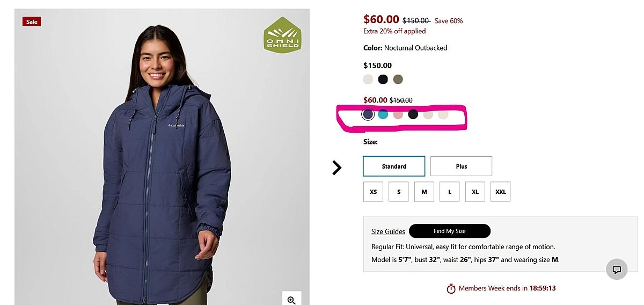Switch to Plus sizing

tap(461, 166)
